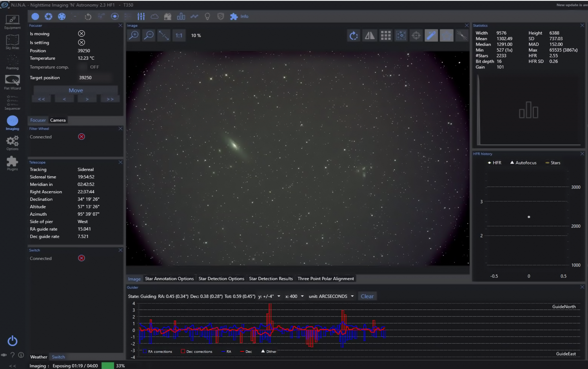The height and width of the screenshot is (369, 588).
Task: Flip the image with mirror icon
Action: (369, 36)
